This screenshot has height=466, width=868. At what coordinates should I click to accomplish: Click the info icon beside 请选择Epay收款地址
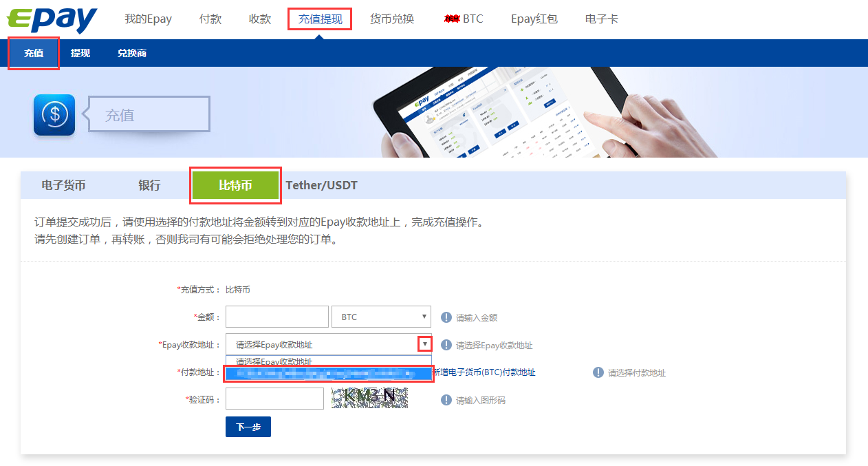point(446,345)
